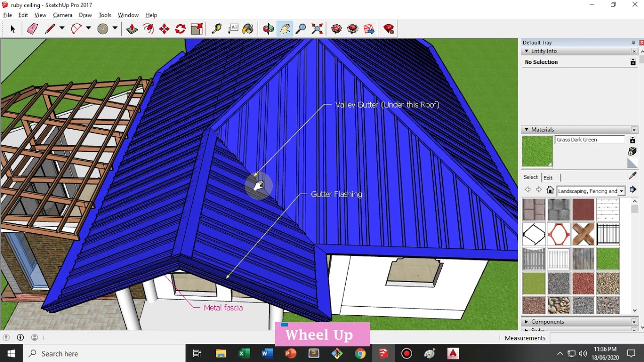Click the Sample Paint eyedropper icon

[632, 176]
